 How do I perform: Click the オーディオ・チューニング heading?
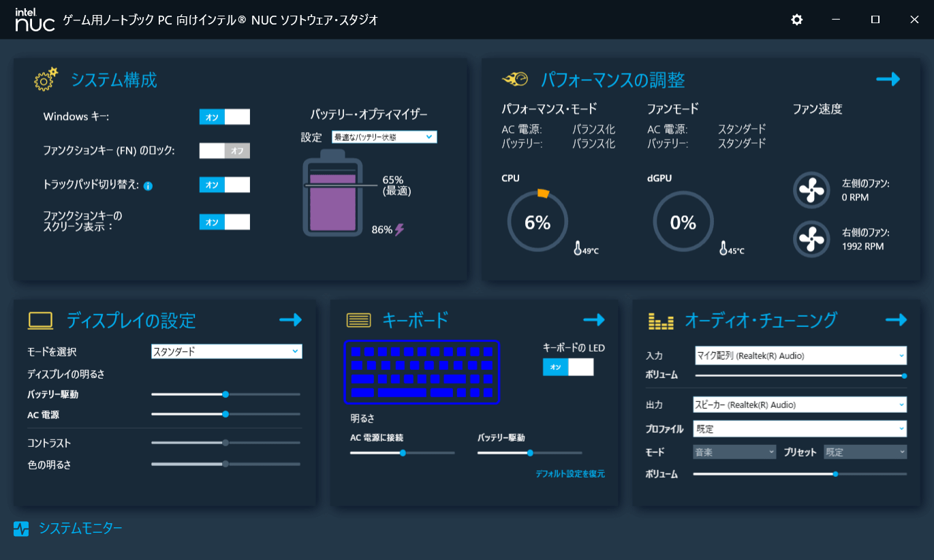pos(760,320)
